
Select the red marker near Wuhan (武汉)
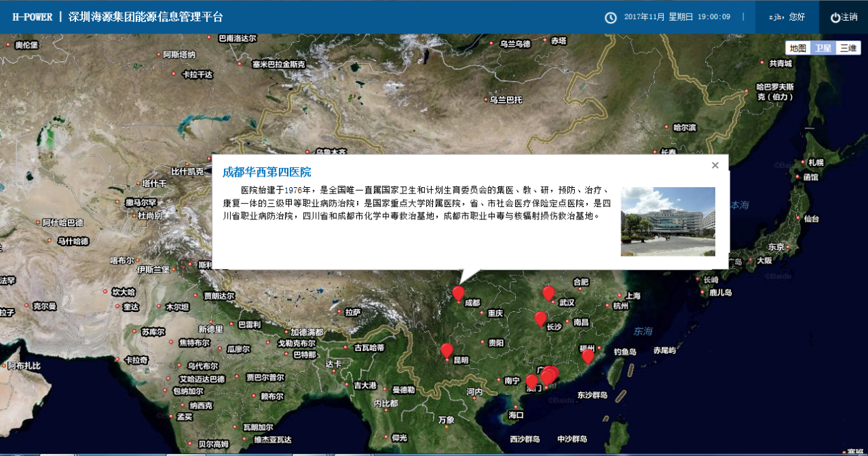[548, 293]
